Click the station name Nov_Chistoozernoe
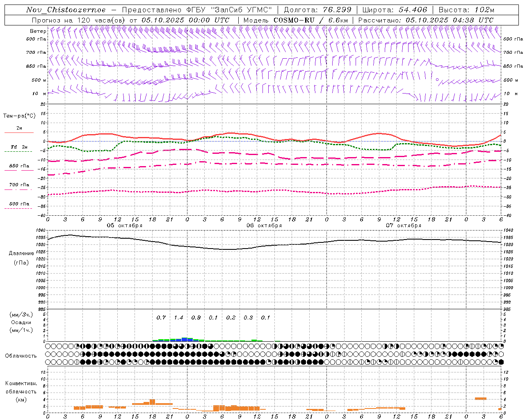The width and height of the screenshot is (525, 420). tap(66, 10)
